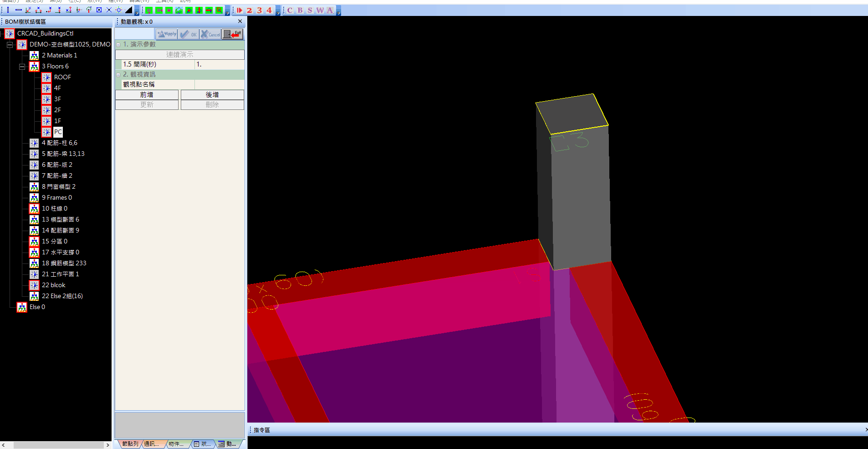The image size is (868, 449).
Task: Click the letter C toolbar icon
Action: [x=290, y=10]
